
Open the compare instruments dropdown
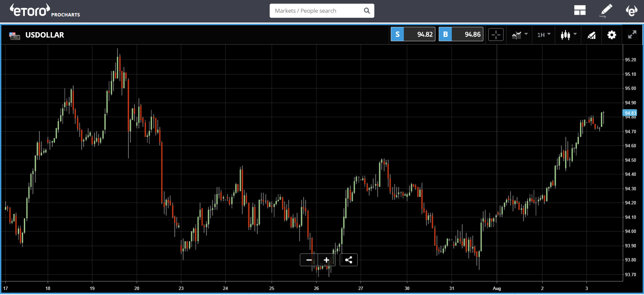point(520,35)
